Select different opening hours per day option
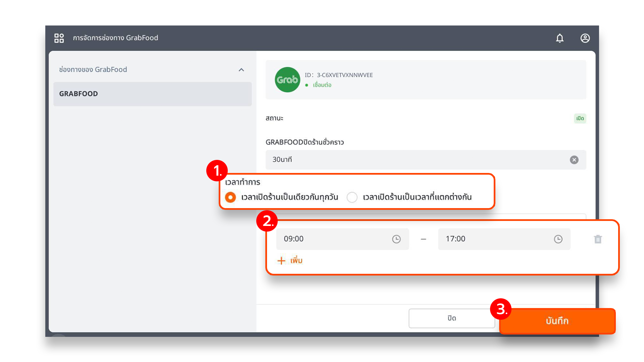The width and height of the screenshot is (644, 362). point(352,197)
